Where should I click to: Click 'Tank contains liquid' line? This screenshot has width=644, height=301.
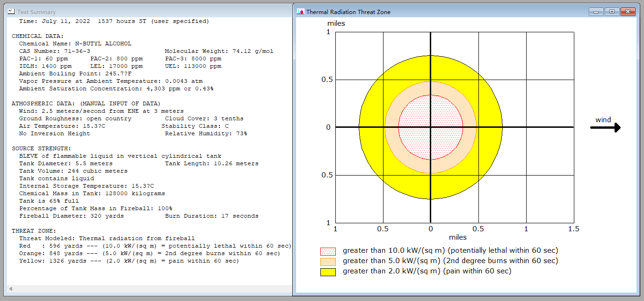[57, 178]
